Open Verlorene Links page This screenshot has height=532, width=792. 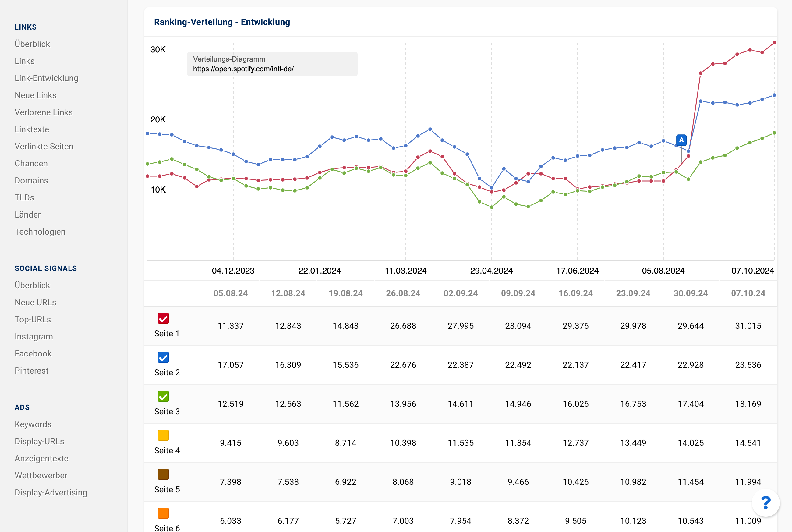coord(44,112)
